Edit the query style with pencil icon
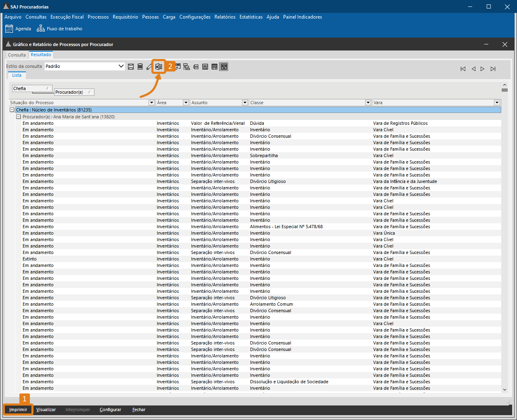The width and height of the screenshot is (517, 420). [x=149, y=67]
